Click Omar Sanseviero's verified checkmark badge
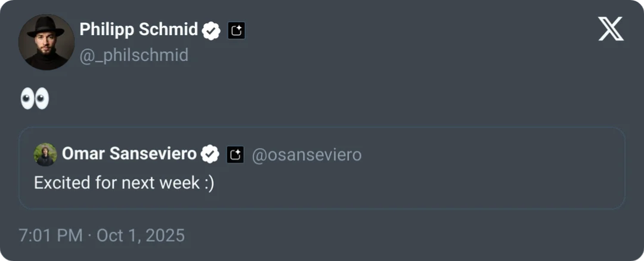 click(x=209, y=155)
